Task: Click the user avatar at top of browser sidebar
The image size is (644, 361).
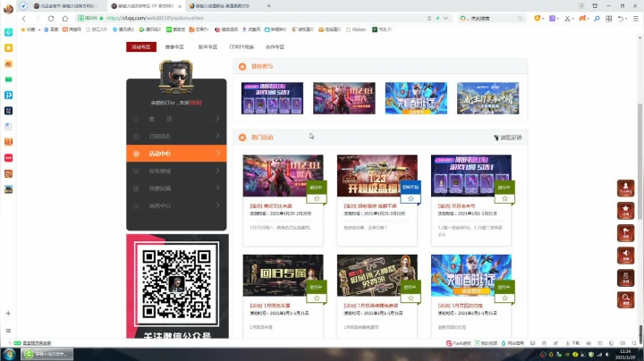Action: tap(8, 9)
